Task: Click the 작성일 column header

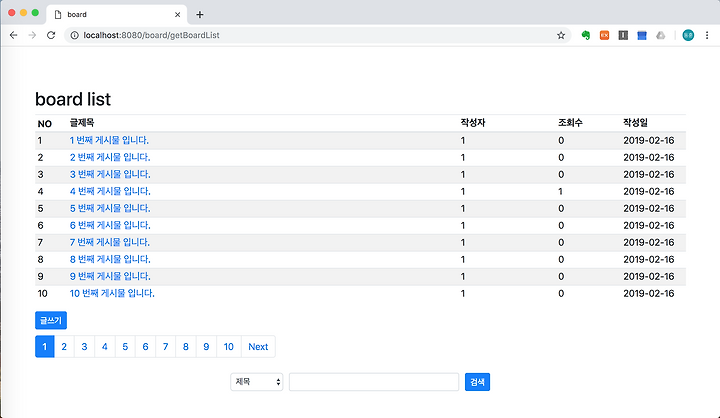Action: pyautogui.click(x=636, y=123)
